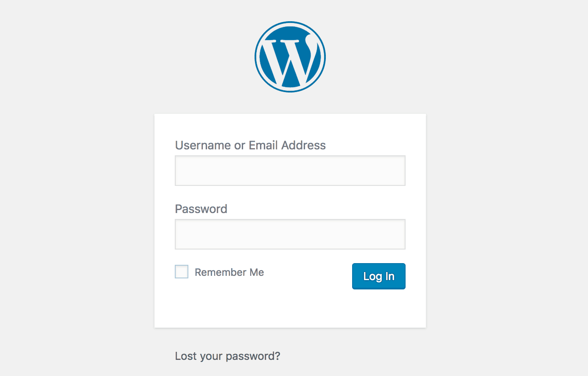Place the cursor in the username input
Image resolution: width=588 pixels, height=376 pixels.
pyautogui.click(x=290, y=171)
